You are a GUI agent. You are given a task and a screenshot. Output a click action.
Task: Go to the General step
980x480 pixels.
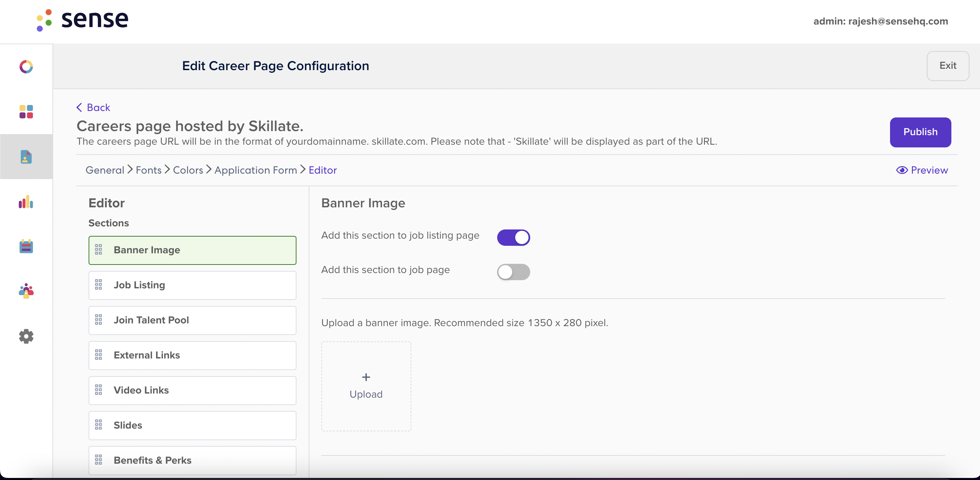tap(105, 170)
